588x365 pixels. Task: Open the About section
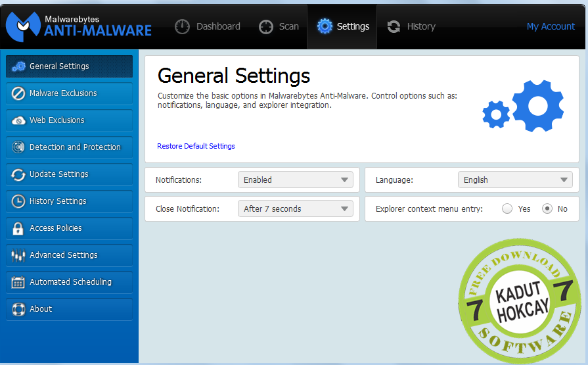click(x=70, y=309)
